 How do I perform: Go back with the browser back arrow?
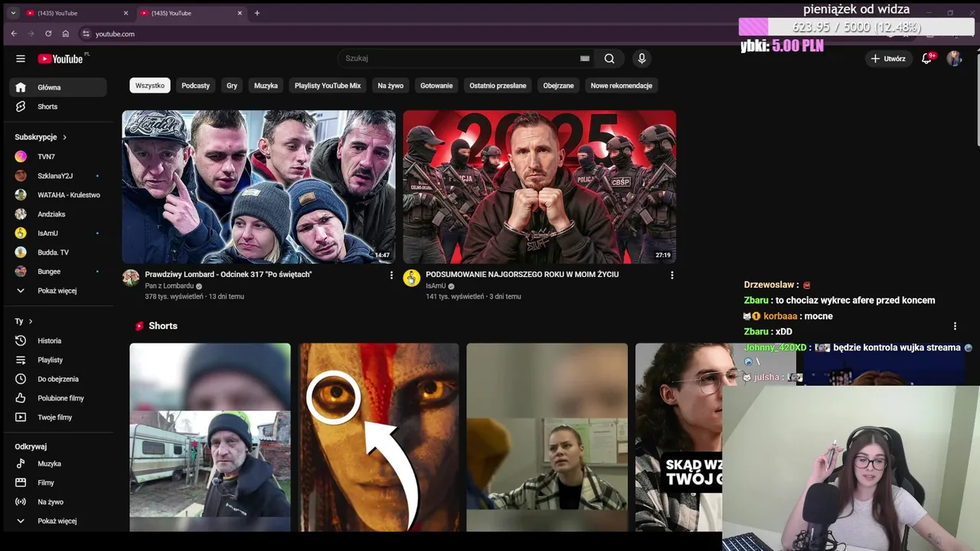(14, 34)
